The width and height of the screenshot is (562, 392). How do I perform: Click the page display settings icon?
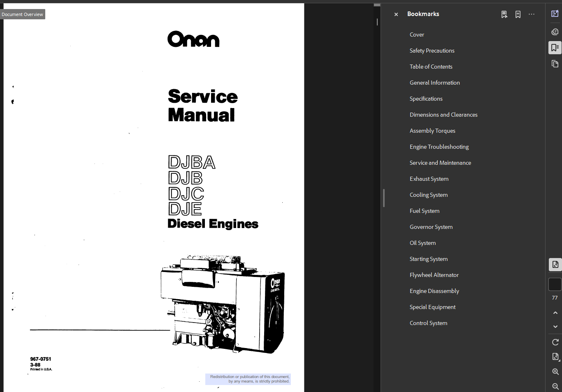click(x=555, y=264)
